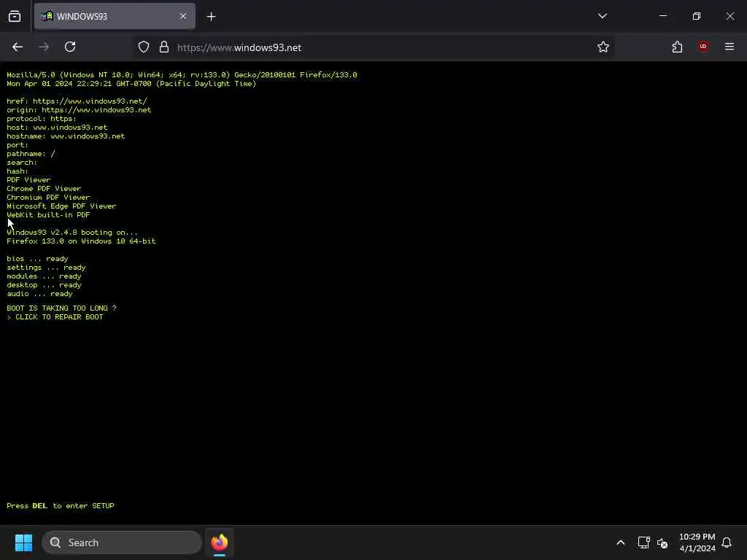The image size is (747, 560).
Task: Open the clock showing 10:29 PM
Action: 697,542
